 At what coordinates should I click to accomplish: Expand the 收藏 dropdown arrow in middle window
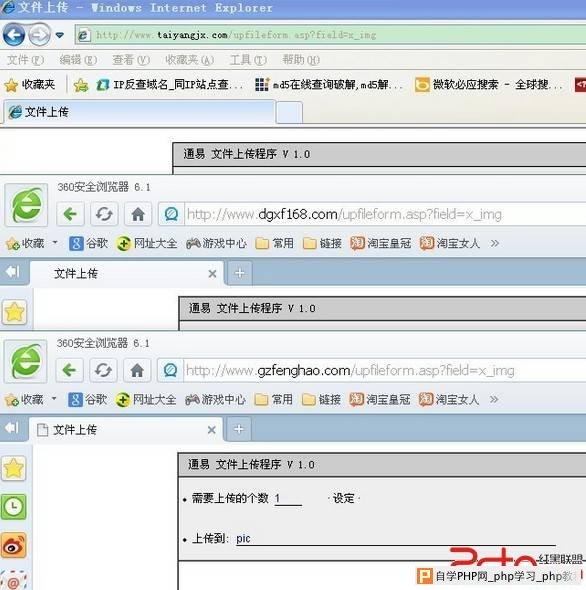(55, 243)
